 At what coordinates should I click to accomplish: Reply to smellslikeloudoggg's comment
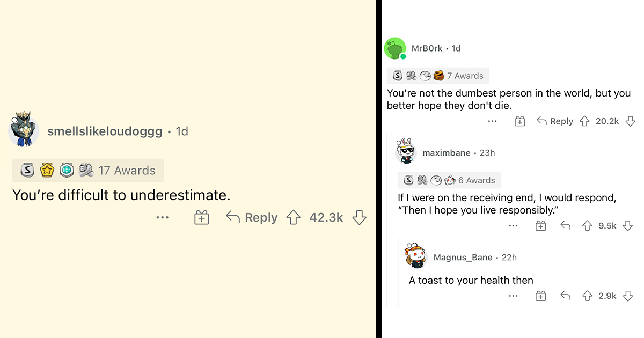click(252, 217)
